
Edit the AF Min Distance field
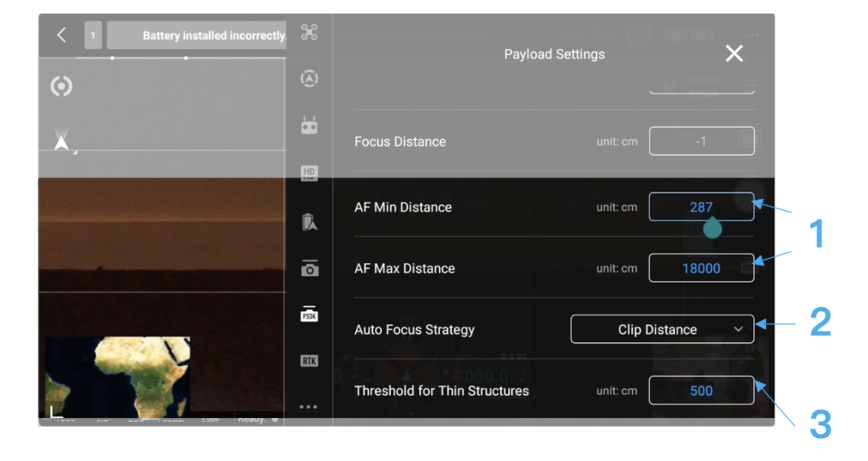pyautogui.click(x=700, y=207)
